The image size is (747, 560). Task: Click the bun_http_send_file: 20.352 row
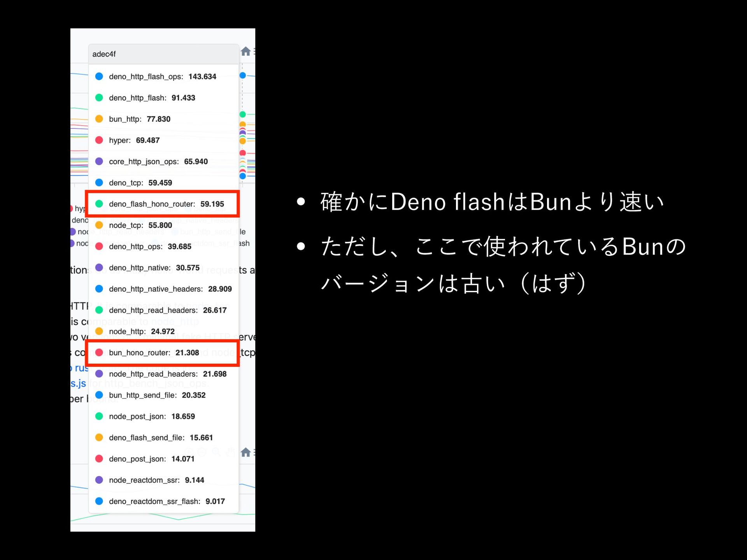[163, 395]
